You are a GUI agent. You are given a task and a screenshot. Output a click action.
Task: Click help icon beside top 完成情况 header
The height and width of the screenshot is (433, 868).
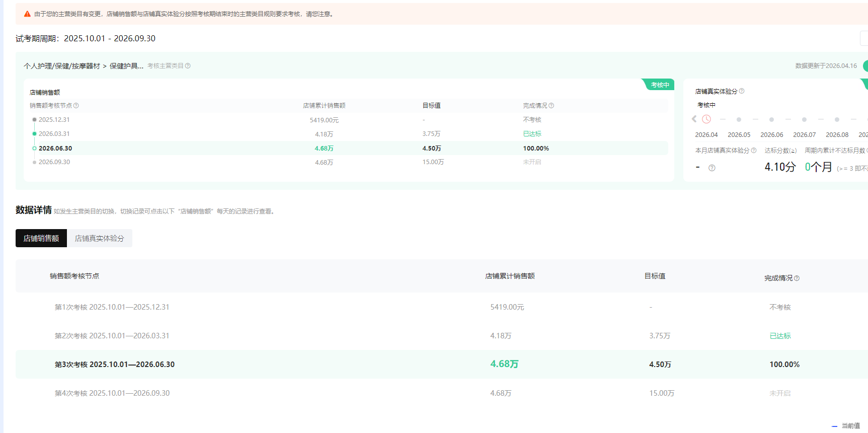[551, 106]
